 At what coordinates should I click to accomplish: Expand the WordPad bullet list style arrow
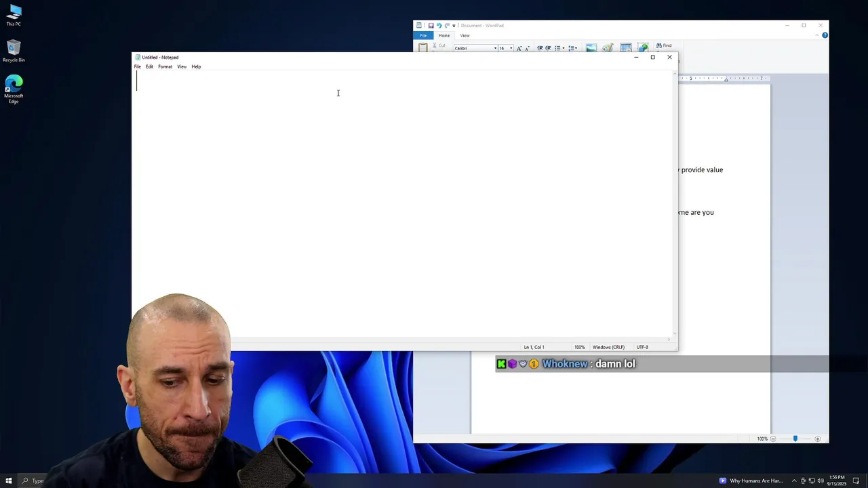click(564, 48)
